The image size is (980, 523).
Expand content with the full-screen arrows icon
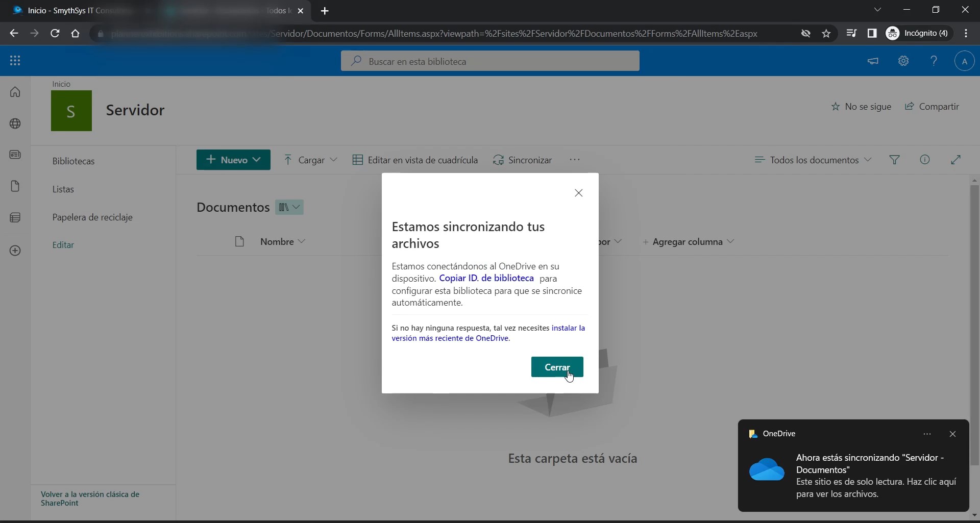click(955, 160)
